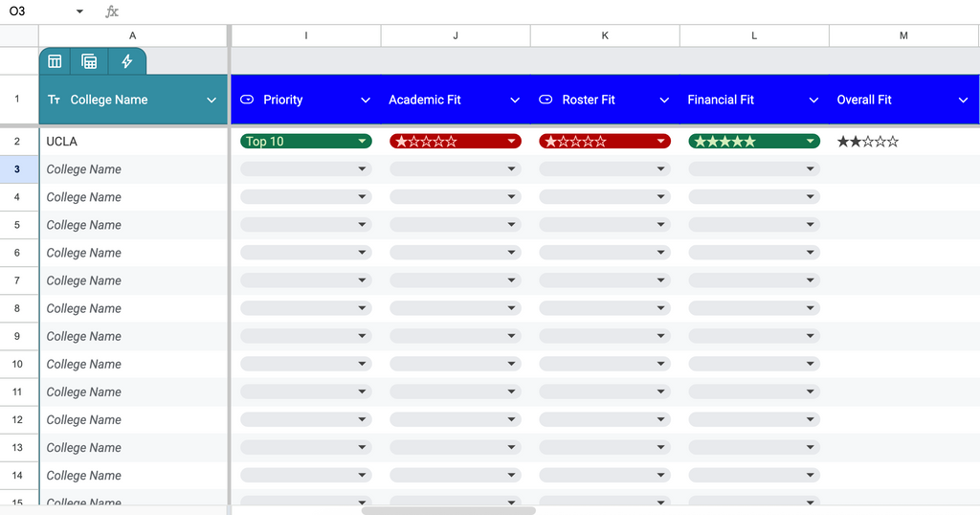Click the chip icon next to Roster Fit header
Image resolution: width=980 pixels, height=515 pixels.
(x=546, y=100)
